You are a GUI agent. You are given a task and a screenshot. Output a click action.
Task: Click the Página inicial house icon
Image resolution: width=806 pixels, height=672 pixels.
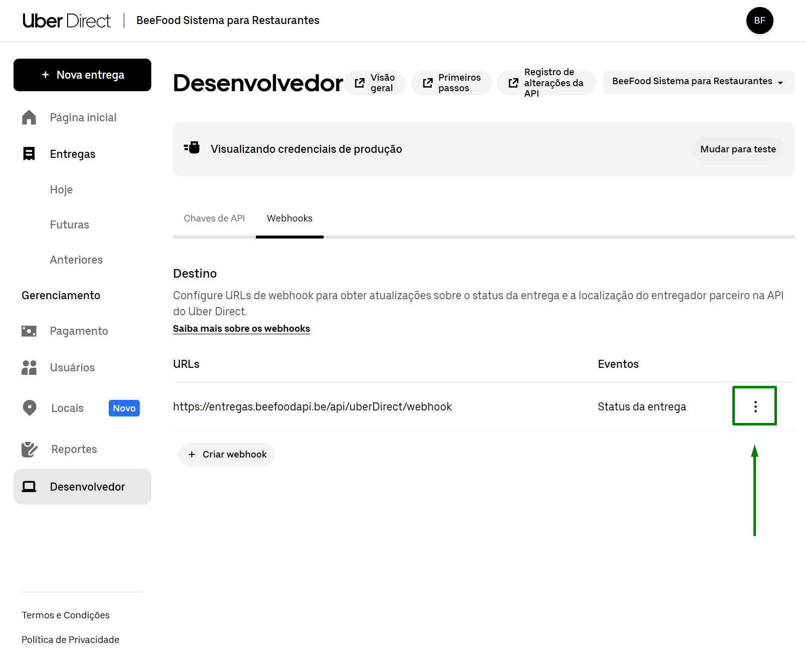point(29,117)
